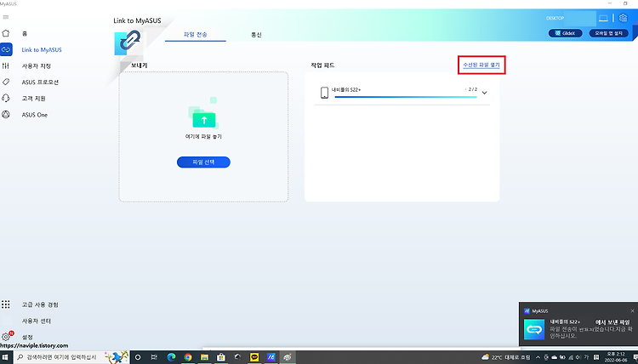Launch Microsoft Edge from taskbar
The image size is (638, 364).
(x=171, y=357)
